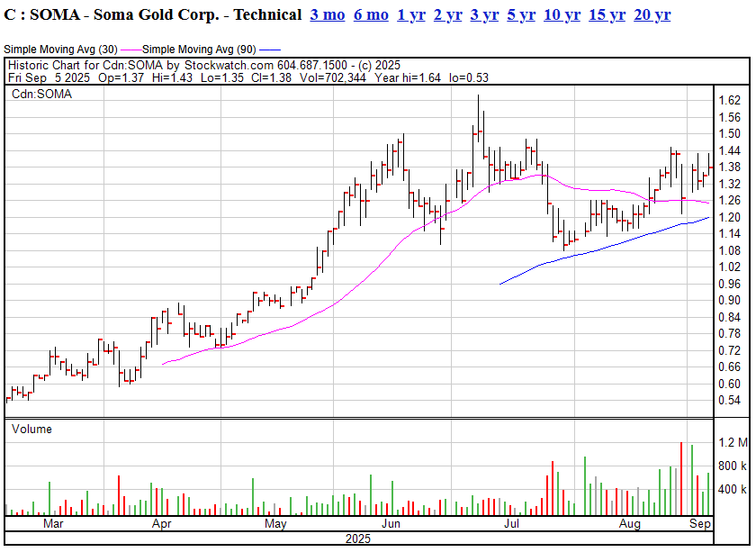The width and height of the screenshot is (756, 552).
Task: Click the 1.26 price axis label
Action: tap(730, 200)
